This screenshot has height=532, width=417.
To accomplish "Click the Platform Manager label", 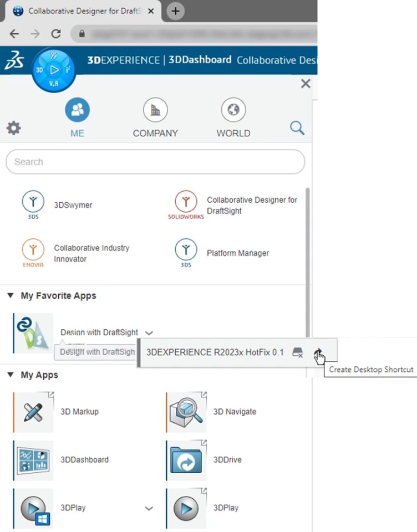I will click(x=238, y=253).
